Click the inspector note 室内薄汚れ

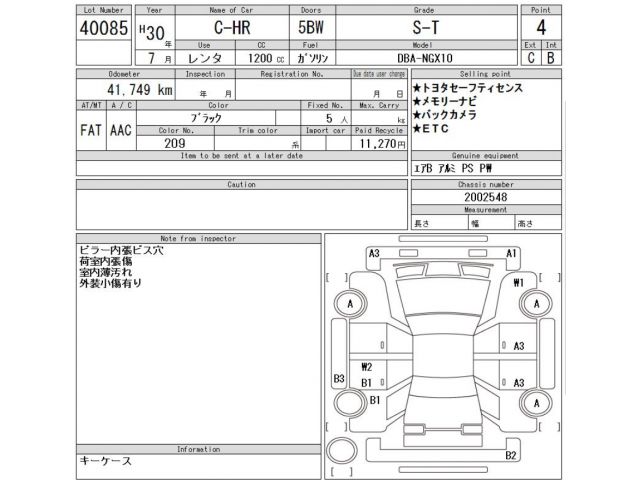(106, 272)
